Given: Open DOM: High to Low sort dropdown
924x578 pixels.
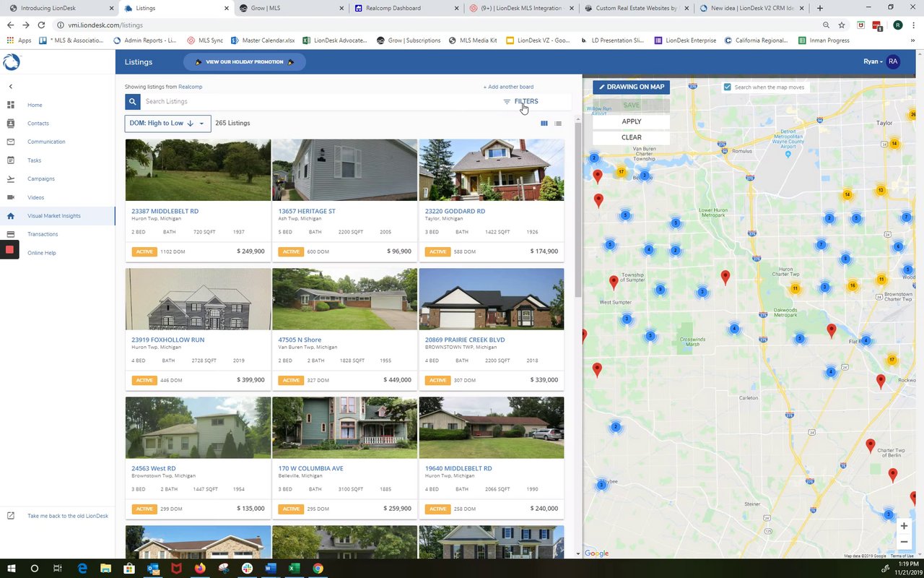Looking at the screenshot, I should (x=167, y=124).
